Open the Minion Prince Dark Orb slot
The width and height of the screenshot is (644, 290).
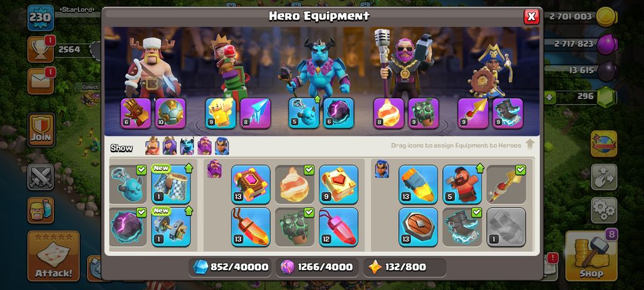coord(338,113)
